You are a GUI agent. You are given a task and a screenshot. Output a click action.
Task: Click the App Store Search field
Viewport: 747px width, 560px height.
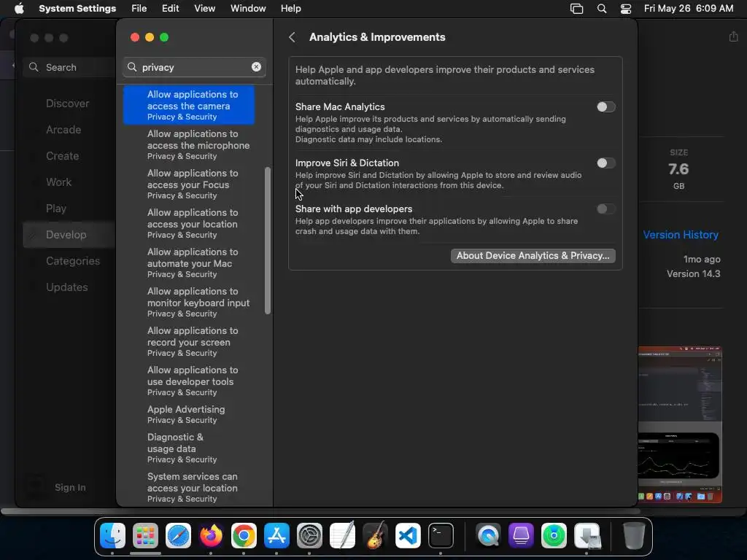(69, 67)
